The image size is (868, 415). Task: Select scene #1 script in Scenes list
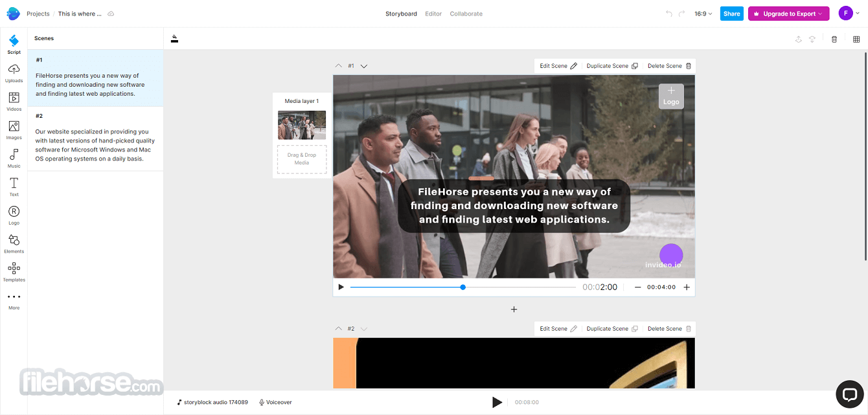click(95, 78)
